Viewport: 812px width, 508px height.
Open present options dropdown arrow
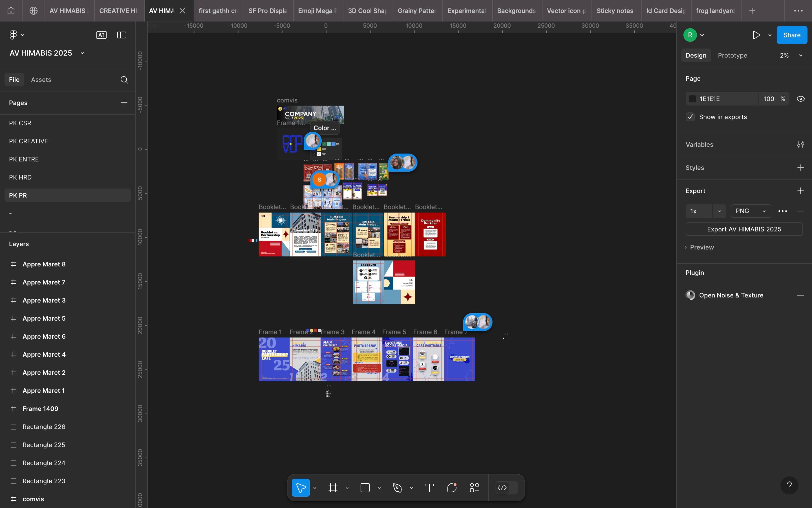pos(770,35)
